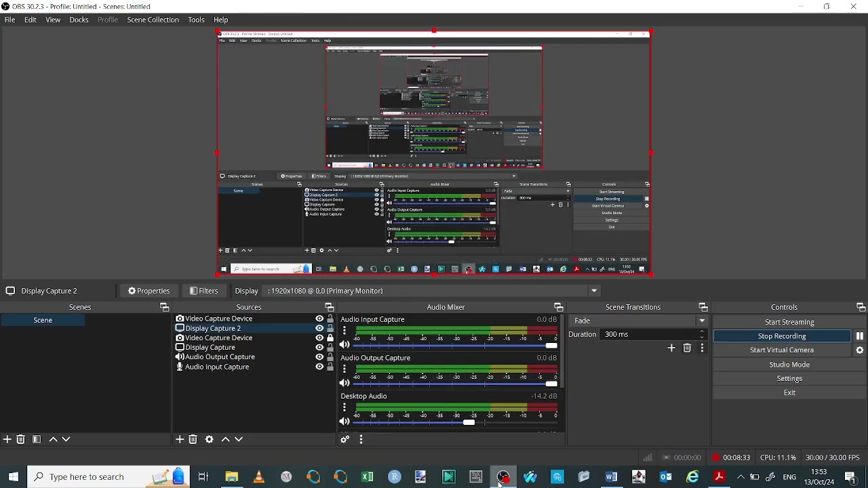The width and height of the screenshot is (868, 488).
Task: Pause the recording
Action: click(x=860, y=337)
